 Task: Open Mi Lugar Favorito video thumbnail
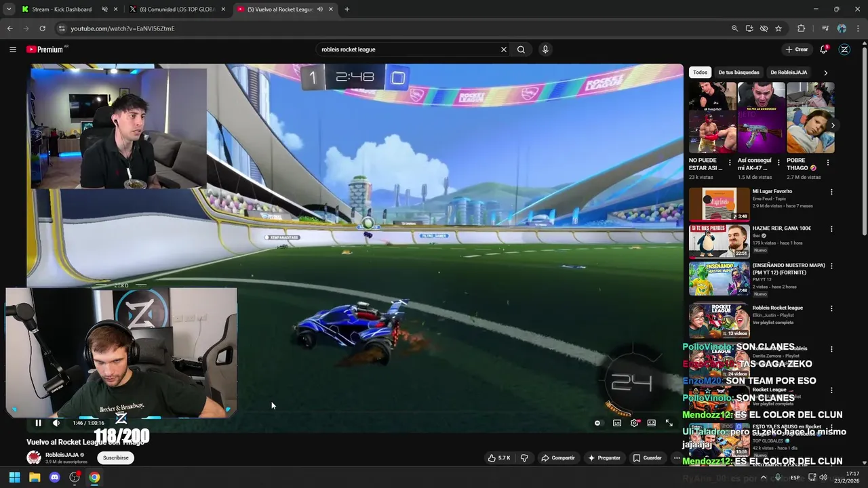tap(719, 204)
